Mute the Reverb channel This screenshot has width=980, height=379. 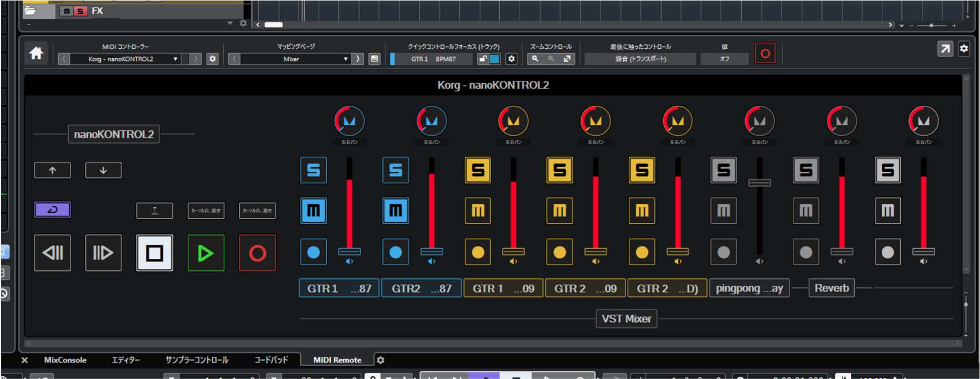(805, 211)
